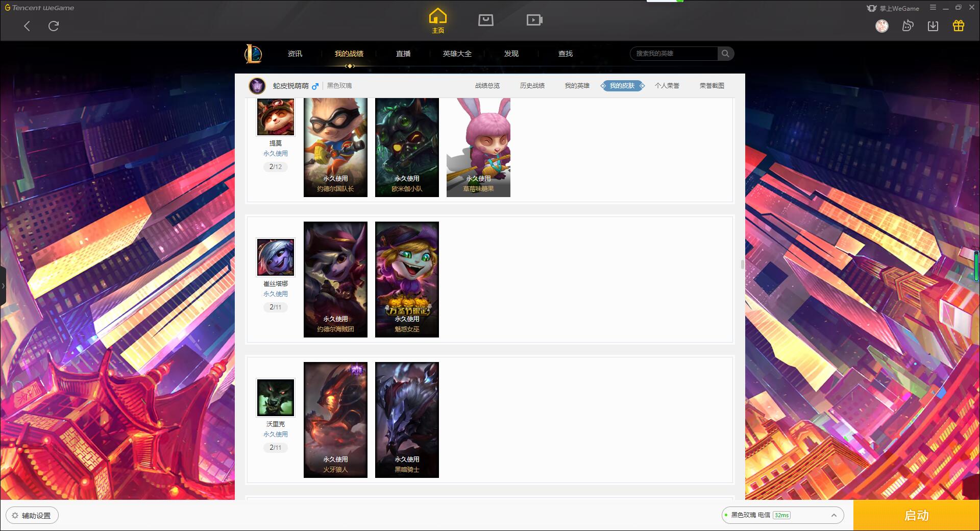Switch to 战绩总览 sub-tab
Screen dimensions: 980x531
coord(487,86)
